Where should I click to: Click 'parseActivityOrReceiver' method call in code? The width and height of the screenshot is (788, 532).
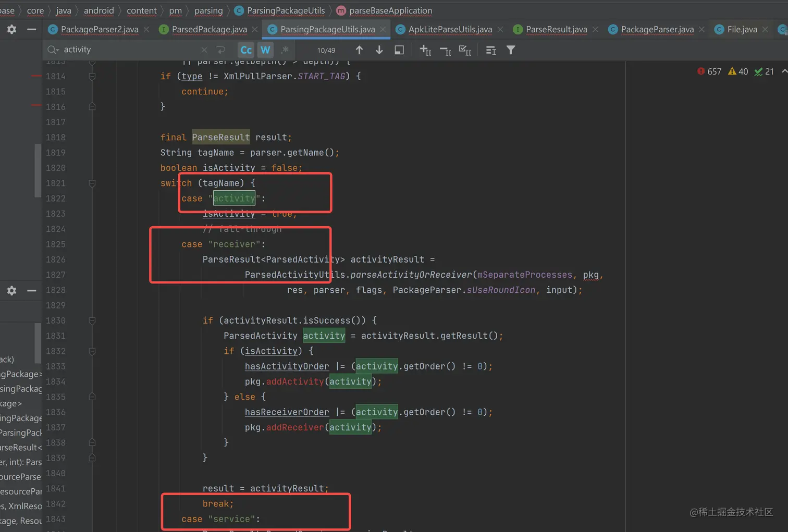point(411,275)
